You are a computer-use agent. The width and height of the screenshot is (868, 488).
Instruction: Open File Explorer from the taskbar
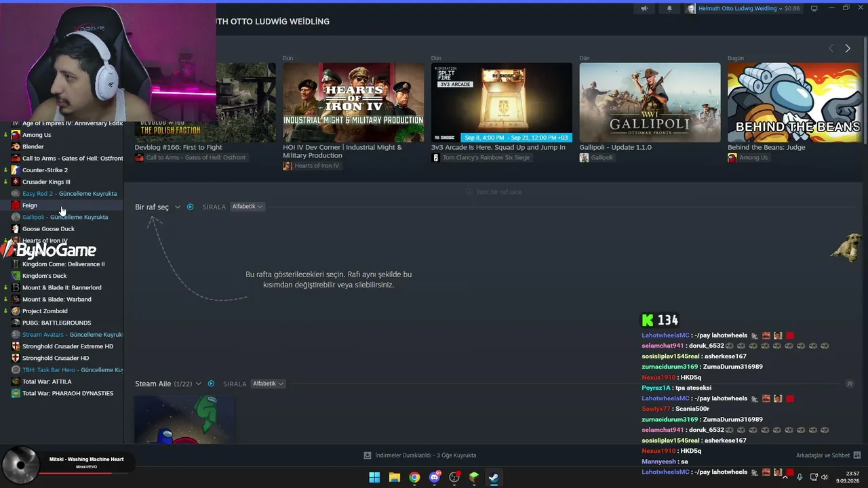(x=394, y=477)
